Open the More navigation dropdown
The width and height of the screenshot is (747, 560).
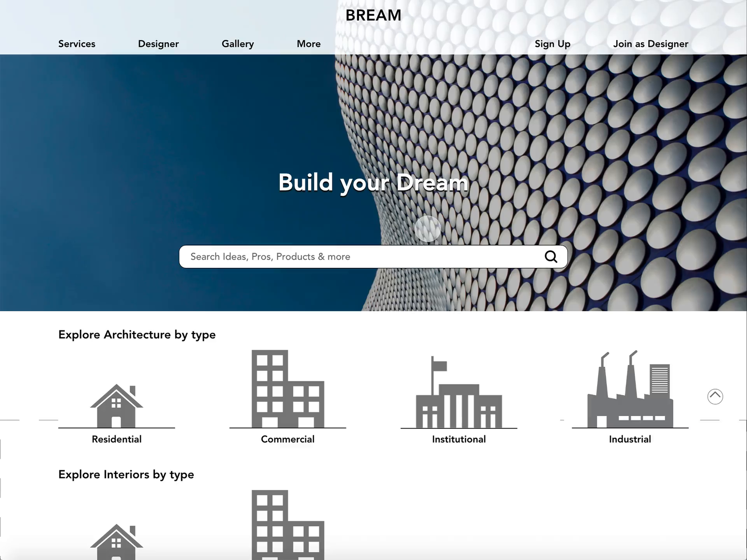click(309, 43)
